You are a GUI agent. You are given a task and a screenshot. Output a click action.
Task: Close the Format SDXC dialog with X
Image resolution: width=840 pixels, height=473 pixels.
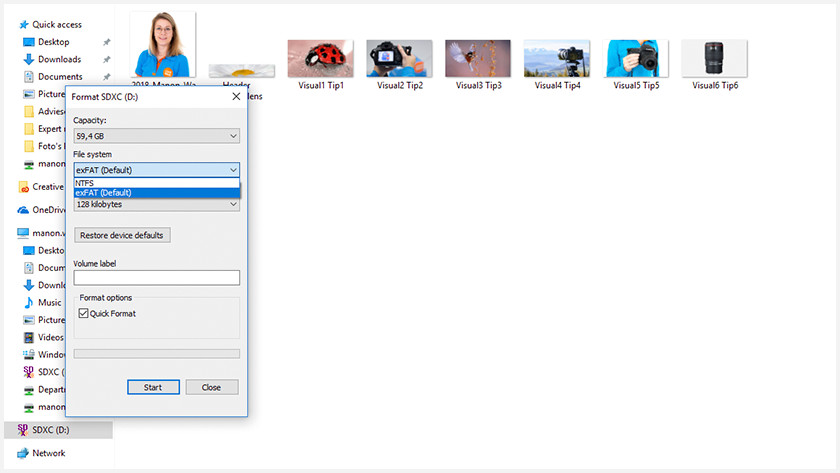(x=236, y=96)
